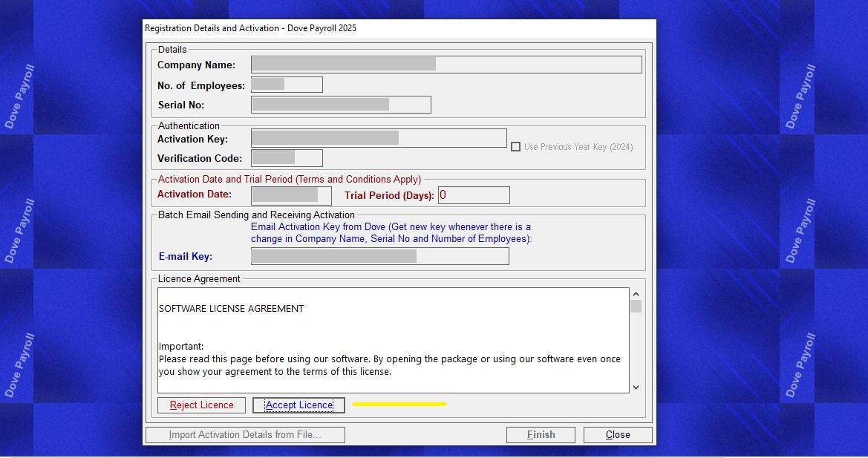Focus the Company Name field
Viewport: 868px width, 458px height.
(x=446, y=65)
